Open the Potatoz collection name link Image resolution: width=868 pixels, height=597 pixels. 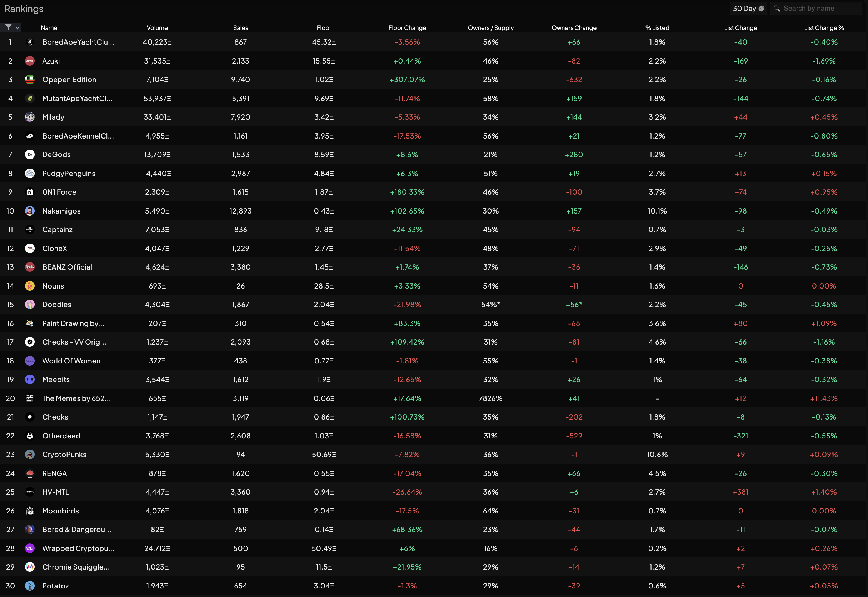click(55, 586)
